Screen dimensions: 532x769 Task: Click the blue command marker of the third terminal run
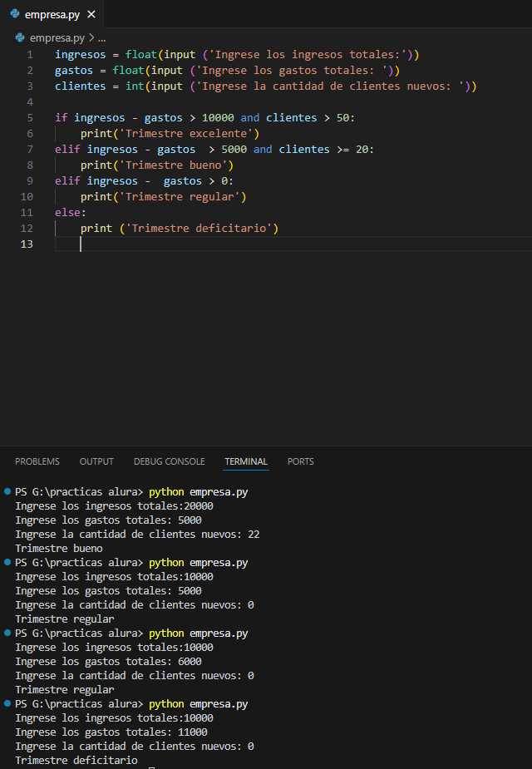tap(7, 633)
